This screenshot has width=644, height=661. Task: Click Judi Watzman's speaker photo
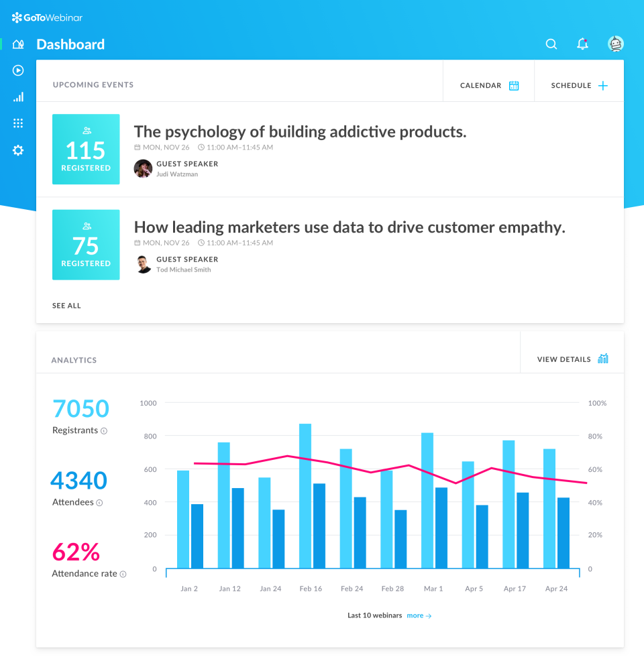point(143,169)
